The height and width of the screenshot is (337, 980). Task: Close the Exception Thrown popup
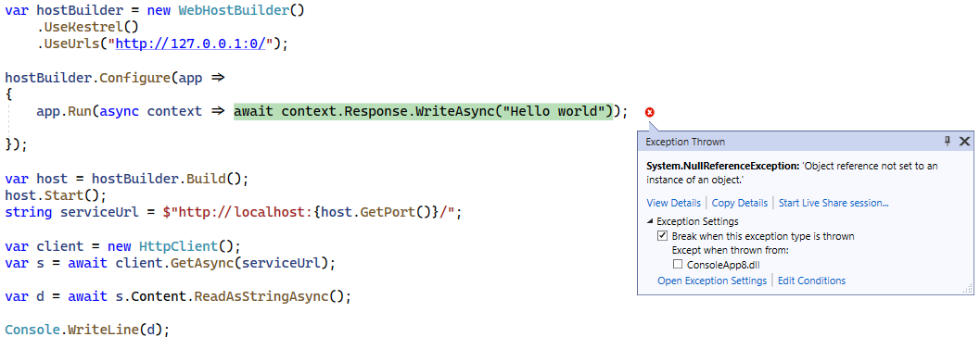pos(964,141)
